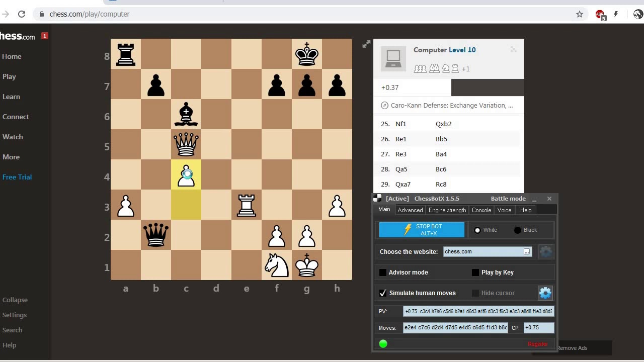Click the STOP BOT ALT+X button
The height and width of the screenshot is (362, 644).
422,230
